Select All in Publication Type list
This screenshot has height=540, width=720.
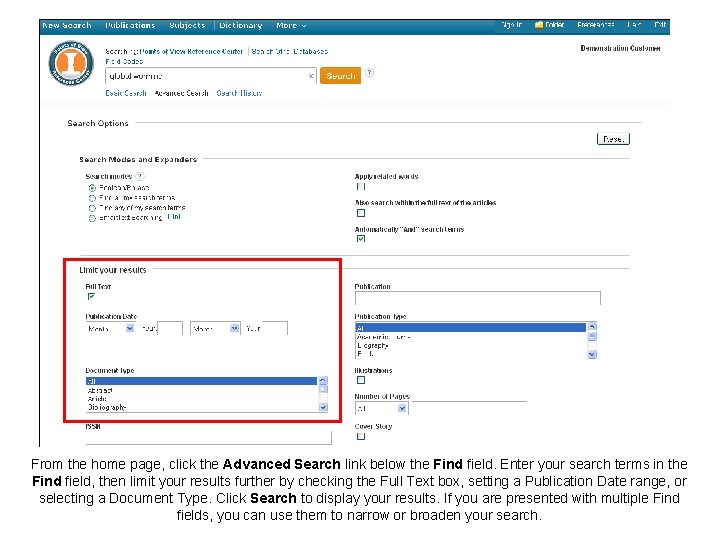[x=471, y=328]
